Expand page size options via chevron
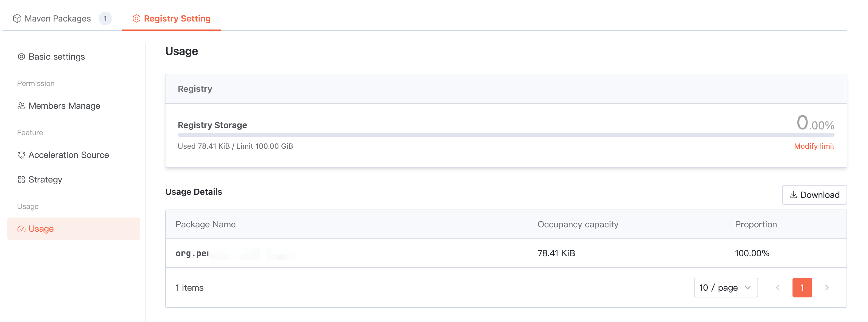The height and width of the screenshot is (322, 868). pos(748,288)
